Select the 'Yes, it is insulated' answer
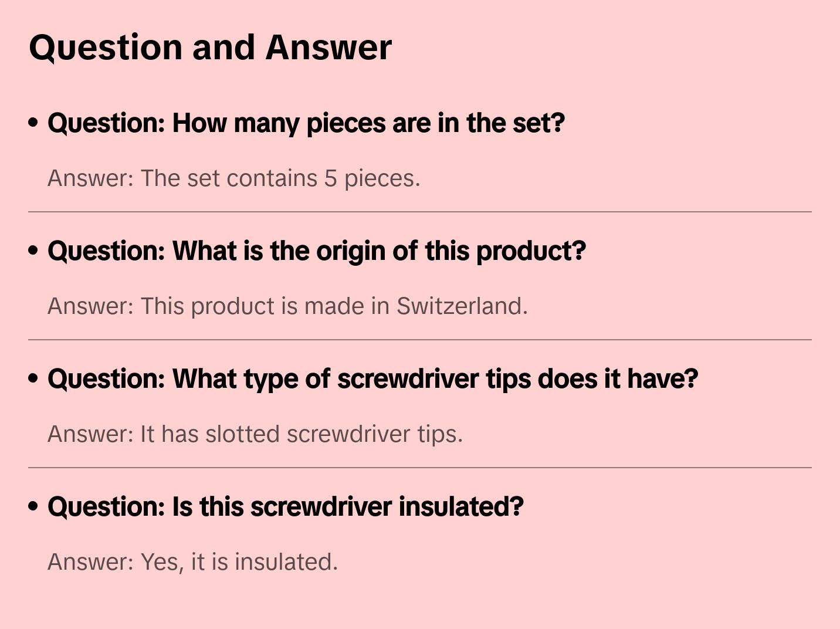This screenshot has width=840, height=629. pyautogui.click(x=192, y=562)
